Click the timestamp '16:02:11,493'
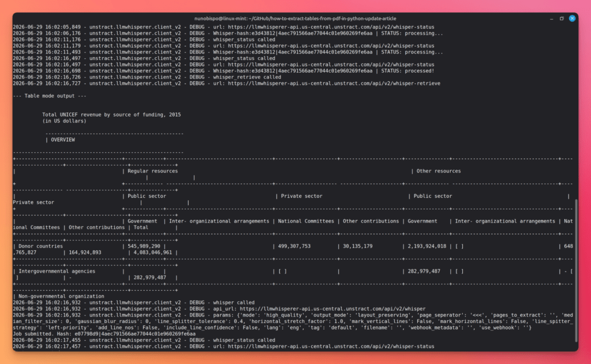 tap(63, 52)
